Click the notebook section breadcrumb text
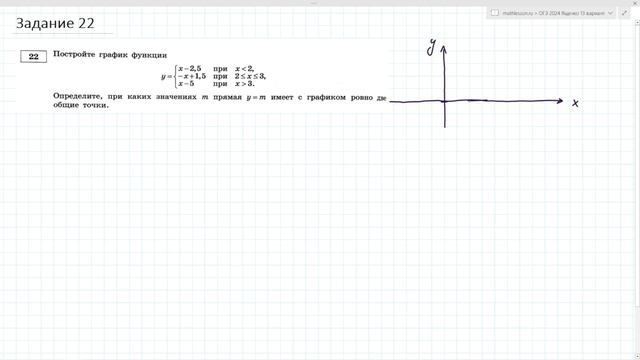 coord(553,13)
